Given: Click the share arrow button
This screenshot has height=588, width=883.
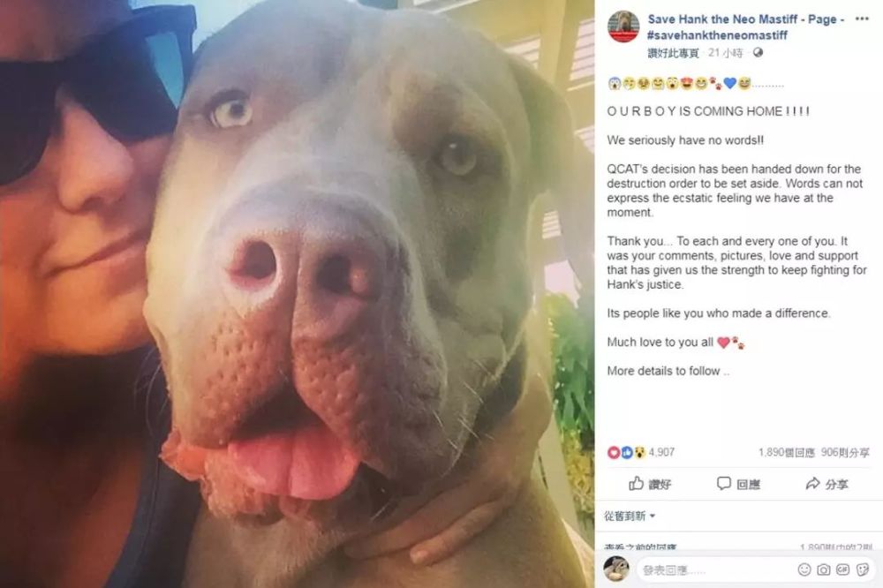Looking at the screenshot, I should tap(826, 484).
